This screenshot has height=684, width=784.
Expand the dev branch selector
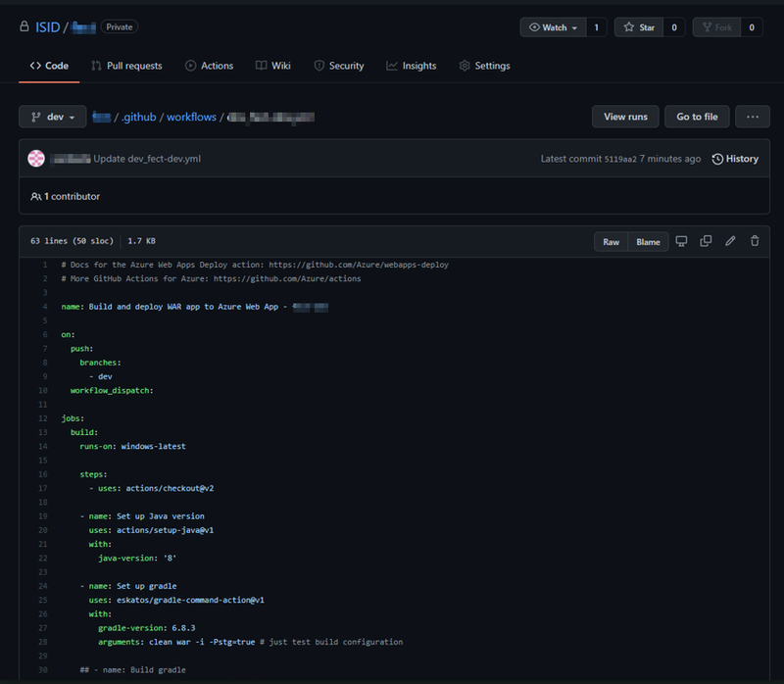(53, 117)
